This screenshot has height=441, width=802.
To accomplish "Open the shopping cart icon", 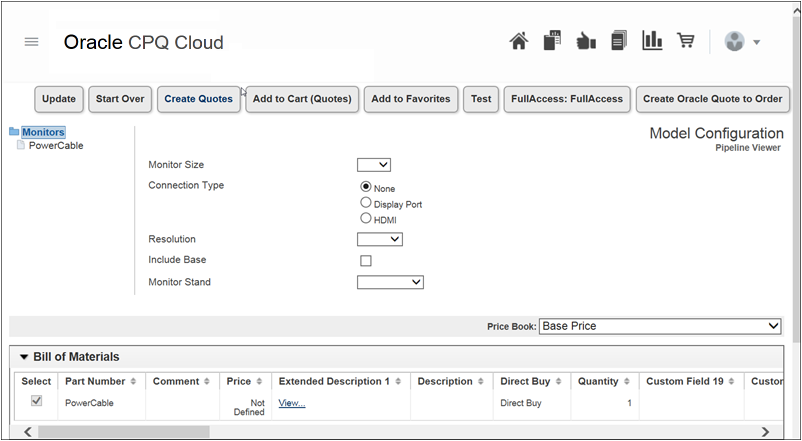I will [685, 40].
